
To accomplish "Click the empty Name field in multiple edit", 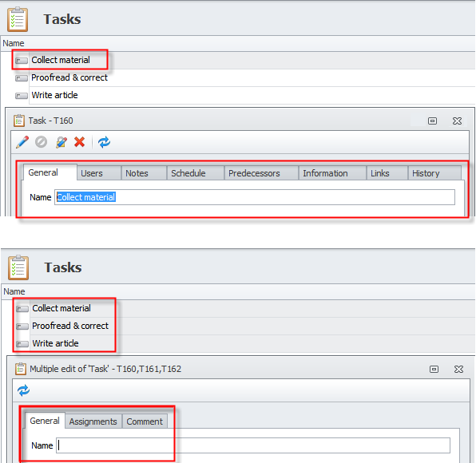I will pos(253,445).
